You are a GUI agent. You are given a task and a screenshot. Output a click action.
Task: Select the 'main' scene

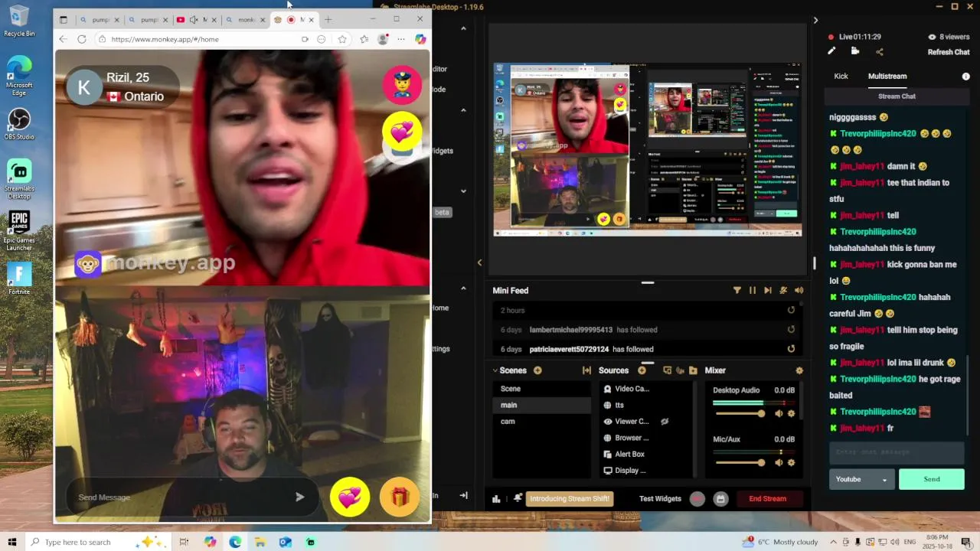542,405
